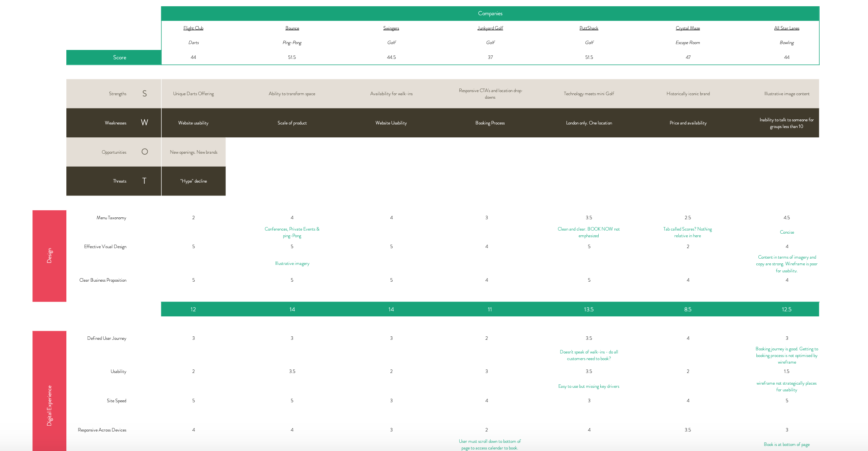Select 'Content in terms of imagery' note
Viewport: 868px width, 451px height.
coord(787,264)
